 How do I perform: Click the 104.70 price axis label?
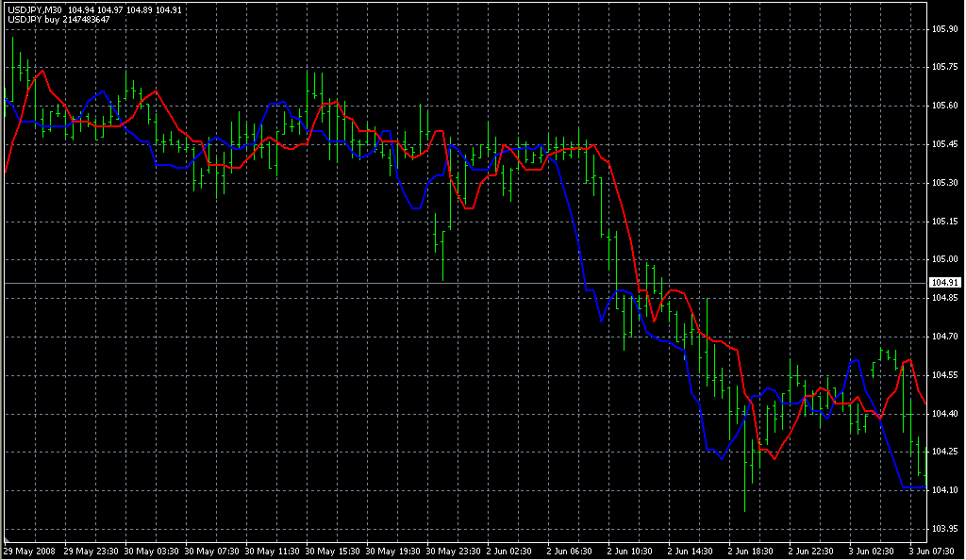[x=944, y=337]
